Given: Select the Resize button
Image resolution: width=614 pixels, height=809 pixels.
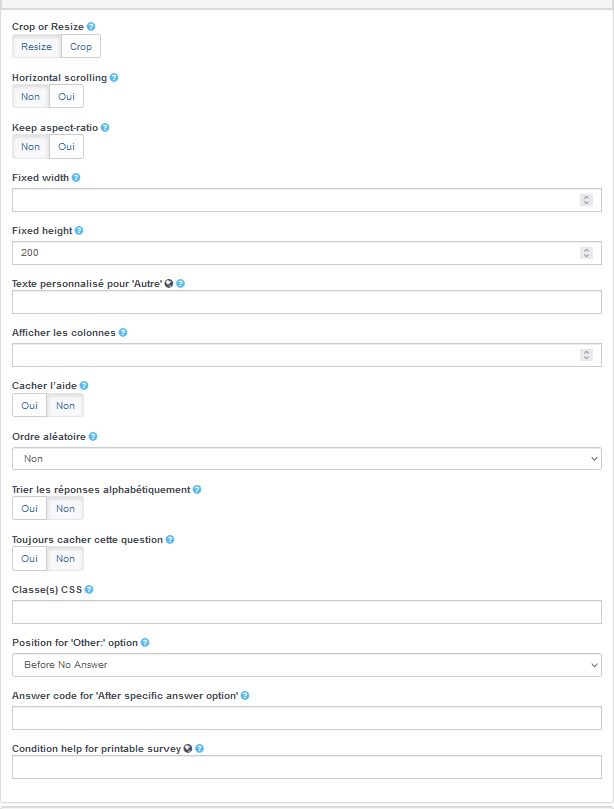Looking at the screenshot, I should (x=36, y=46).
